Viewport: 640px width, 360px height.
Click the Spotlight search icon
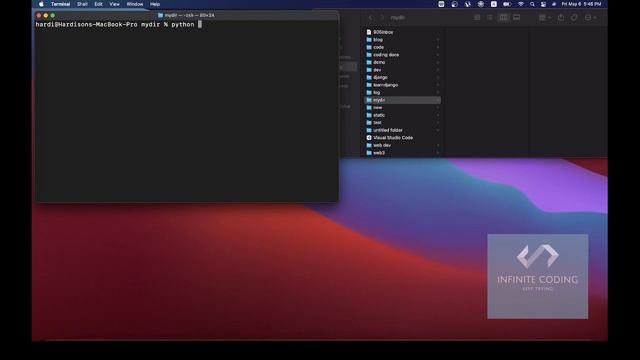click(532, 4)
